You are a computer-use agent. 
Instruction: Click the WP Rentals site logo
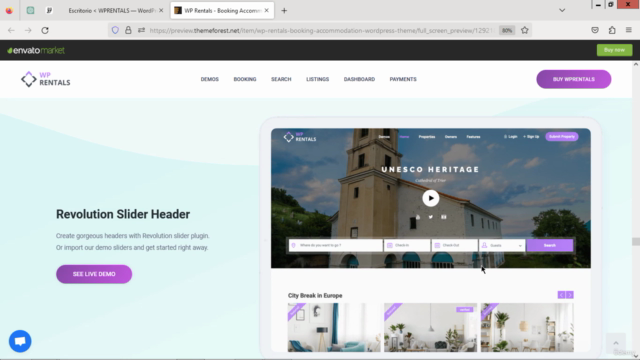tap(46, 79)
